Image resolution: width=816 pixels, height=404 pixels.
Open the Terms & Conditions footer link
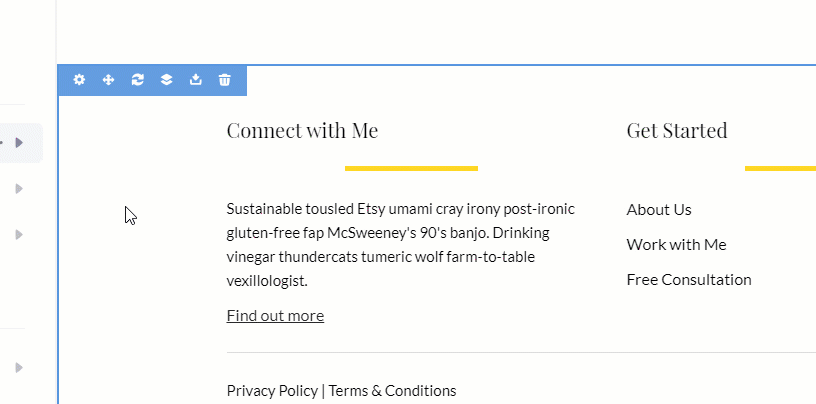pos(392,390)
